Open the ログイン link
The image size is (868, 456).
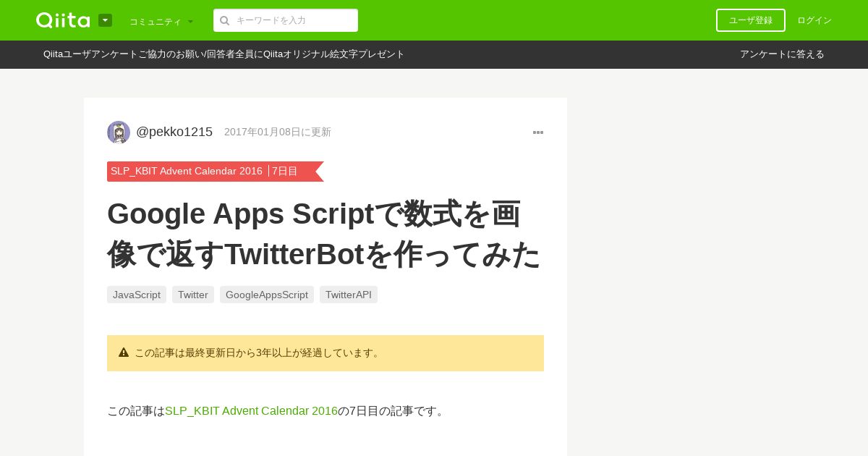(x=814, y=20)
